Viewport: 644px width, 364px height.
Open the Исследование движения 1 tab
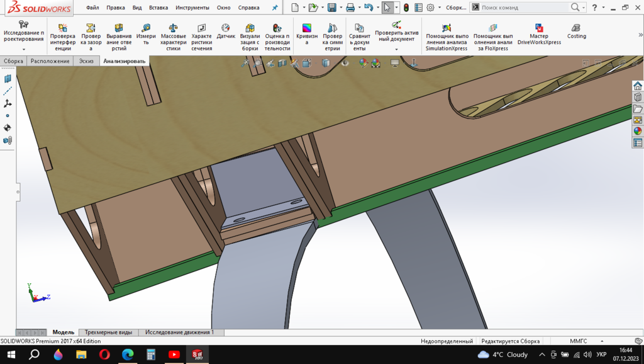(179, 332)
